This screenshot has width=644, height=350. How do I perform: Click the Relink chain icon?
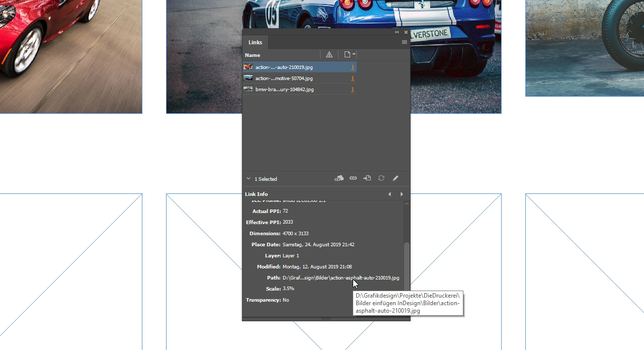(x=353, y=178)
